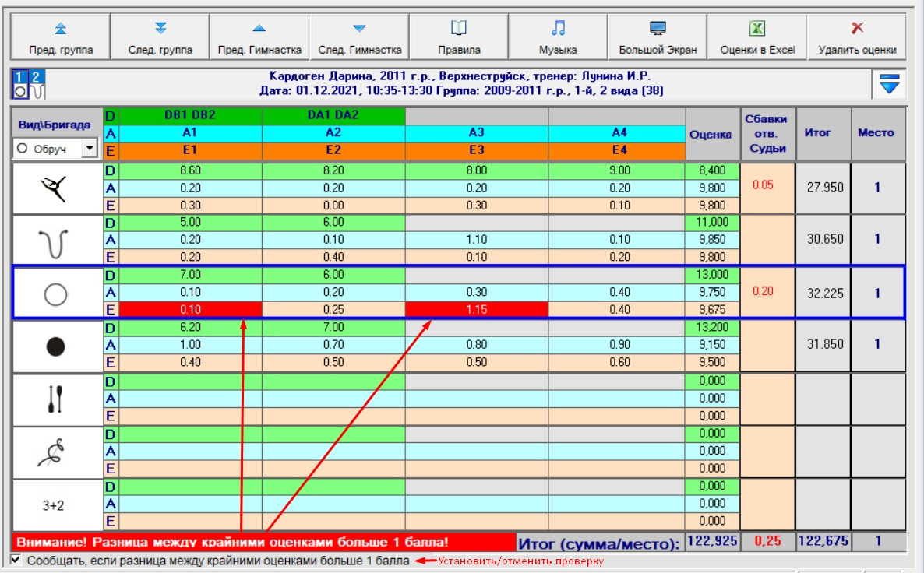This screenshot has width=924, height=573.
Task: Uncheck the score difference warning checkbox
Action: point(17,560)
